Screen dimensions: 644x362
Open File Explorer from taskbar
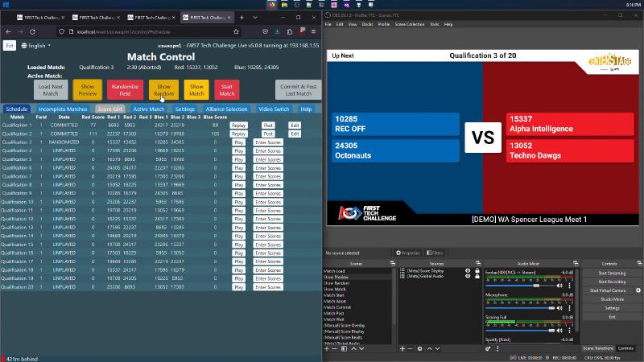[x=284, y=5]
